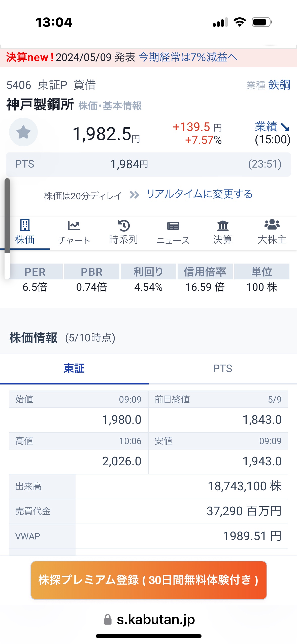Select the 株価 building icon tab
297x644 pixels.
point(25,225)
